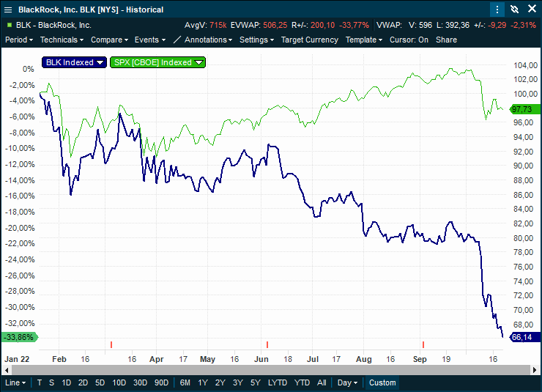The image size is (542, 392).
Task: Select the All range
Action: 322,382
